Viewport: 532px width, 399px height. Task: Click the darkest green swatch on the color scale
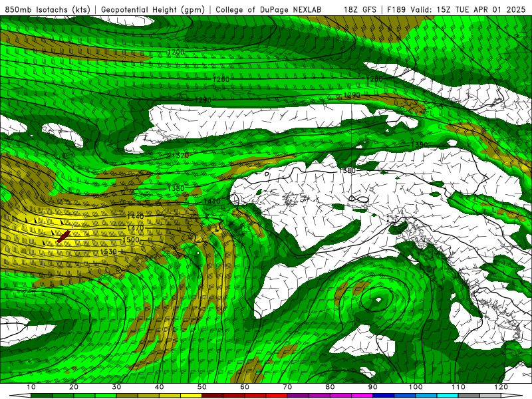point(41,396)
